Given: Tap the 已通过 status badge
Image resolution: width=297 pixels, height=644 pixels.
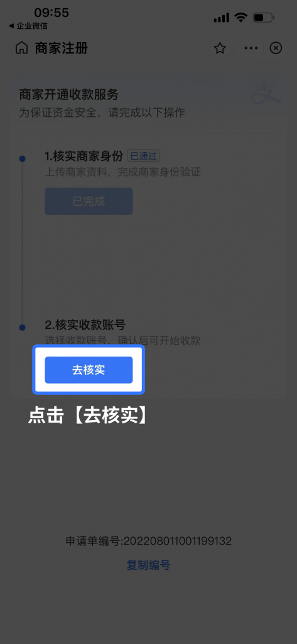Looking at the screenshot, I should 144,156.
